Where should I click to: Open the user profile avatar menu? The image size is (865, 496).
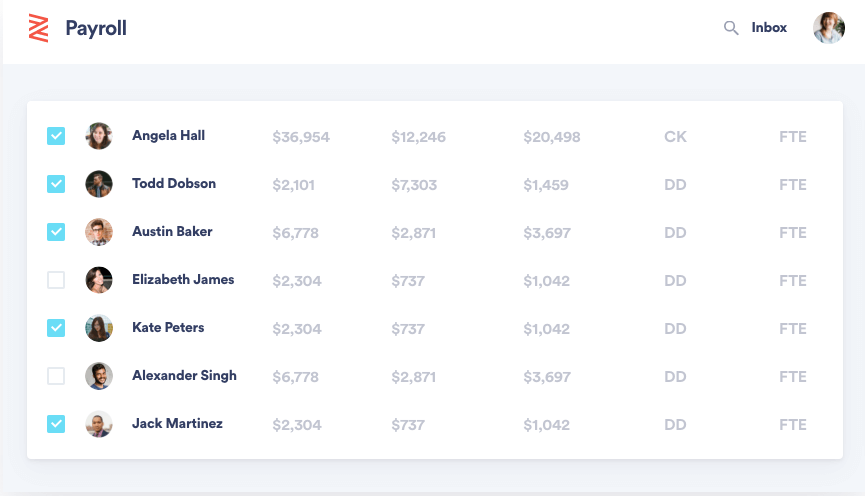pyautogui.click(x=829, y=28)
